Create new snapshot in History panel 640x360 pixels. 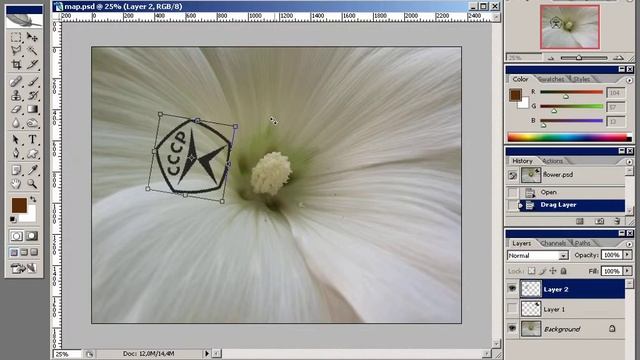[599, 221]
